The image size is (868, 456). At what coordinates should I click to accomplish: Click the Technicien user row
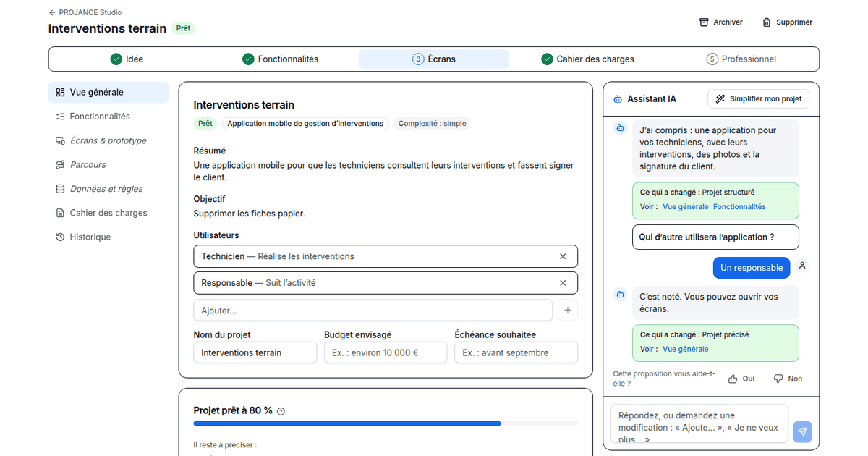[x=386, y=256]
